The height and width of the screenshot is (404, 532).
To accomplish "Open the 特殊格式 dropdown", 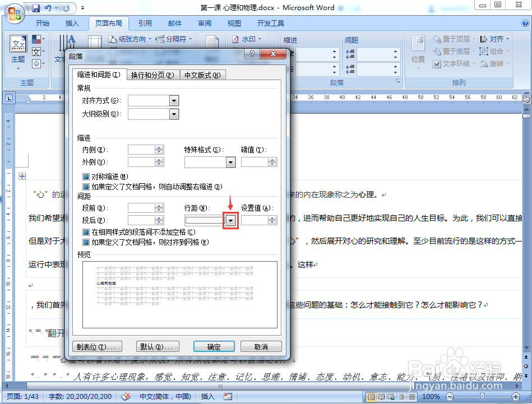I will point(229,161).
